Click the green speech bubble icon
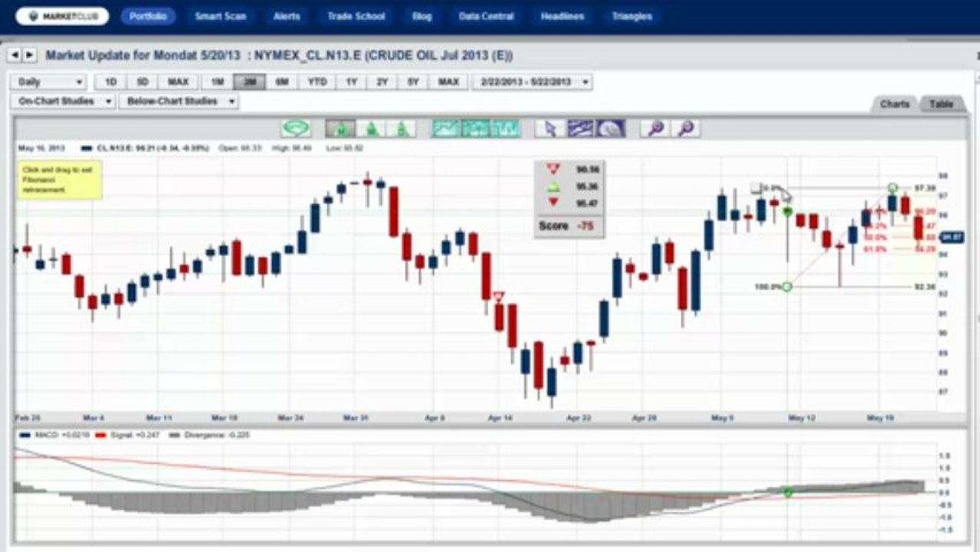 click(x=296, y=128)
